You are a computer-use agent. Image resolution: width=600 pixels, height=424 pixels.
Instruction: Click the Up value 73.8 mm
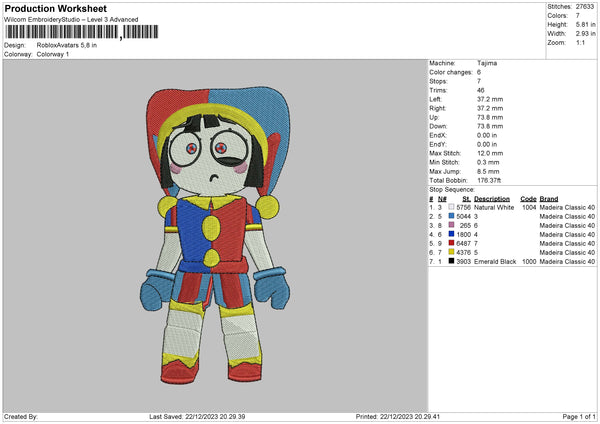(490, 117)
